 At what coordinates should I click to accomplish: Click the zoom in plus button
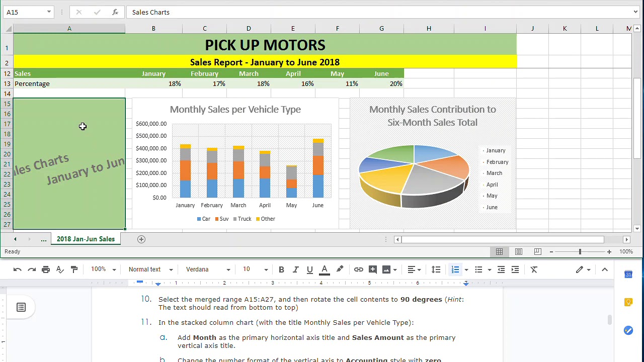[609, 251]
